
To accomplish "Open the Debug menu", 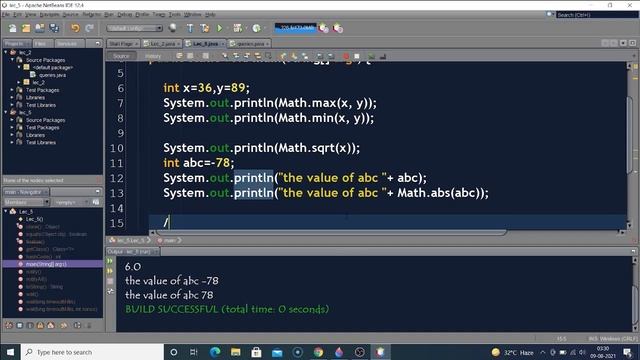I will (124, 14).
